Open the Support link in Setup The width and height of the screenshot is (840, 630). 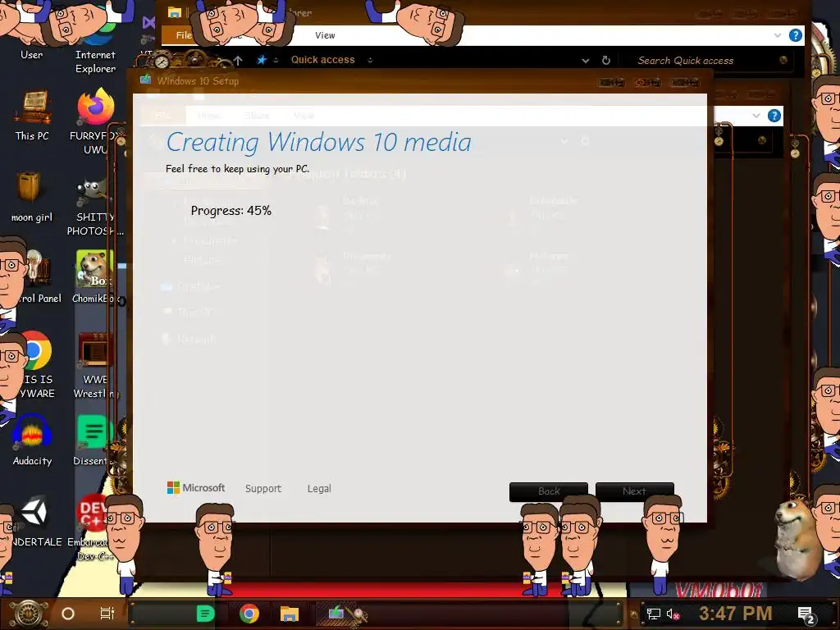(263, 489)
